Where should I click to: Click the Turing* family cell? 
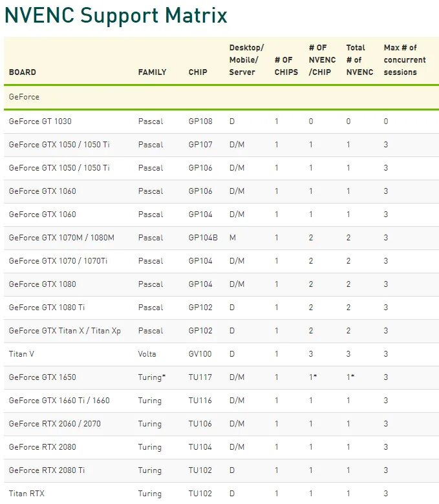[152, 377]
